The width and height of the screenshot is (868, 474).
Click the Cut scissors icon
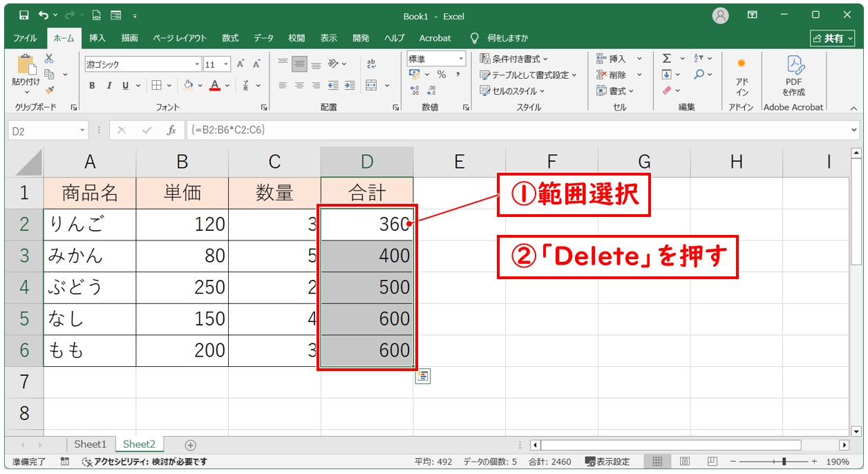(49, 59)
